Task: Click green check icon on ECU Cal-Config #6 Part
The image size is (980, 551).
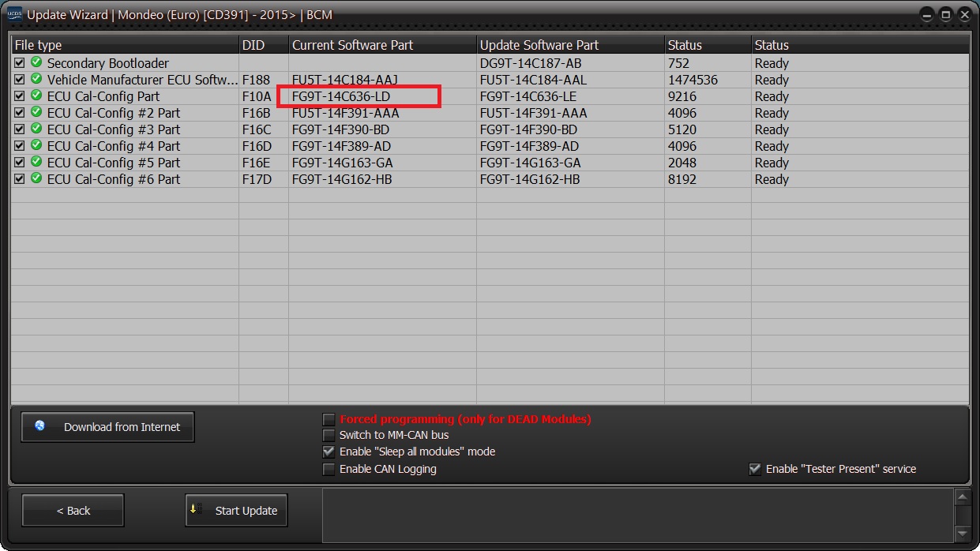Action: point(36,179)
